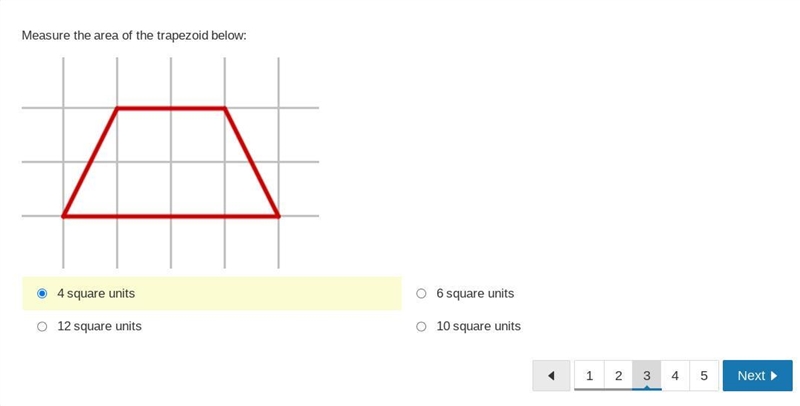Go back using the left arrow button

(x=551, y=376)
